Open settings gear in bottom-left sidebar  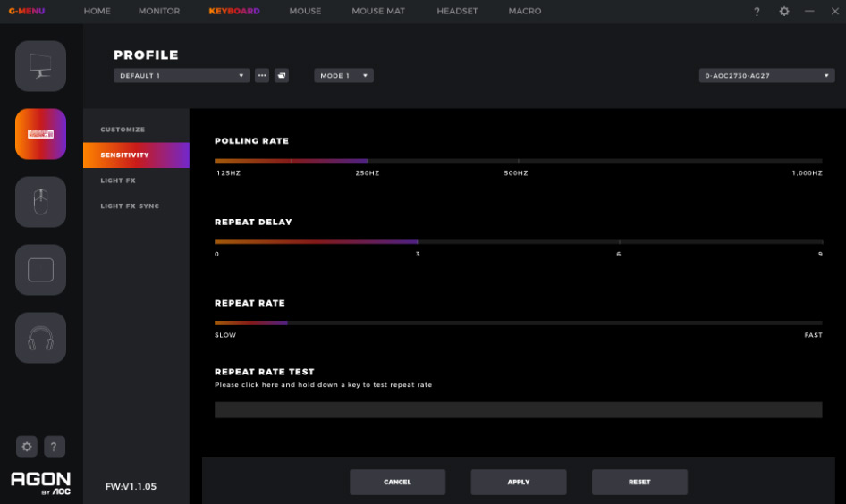[27, 446]
